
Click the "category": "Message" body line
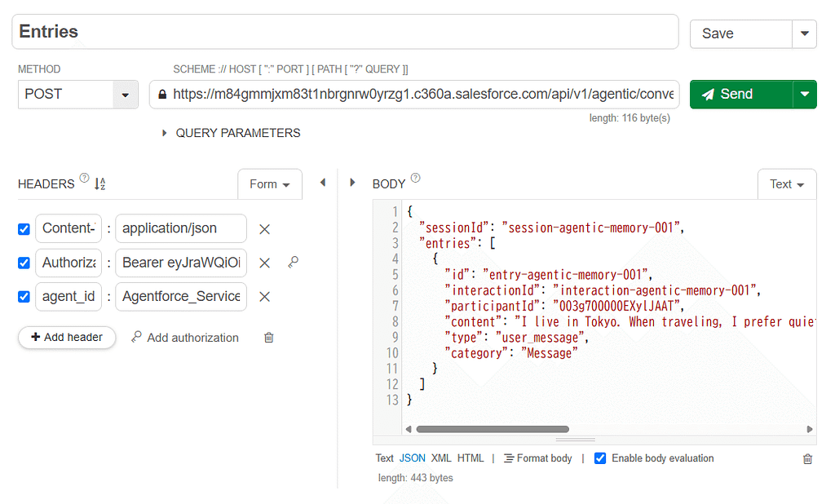511,352
